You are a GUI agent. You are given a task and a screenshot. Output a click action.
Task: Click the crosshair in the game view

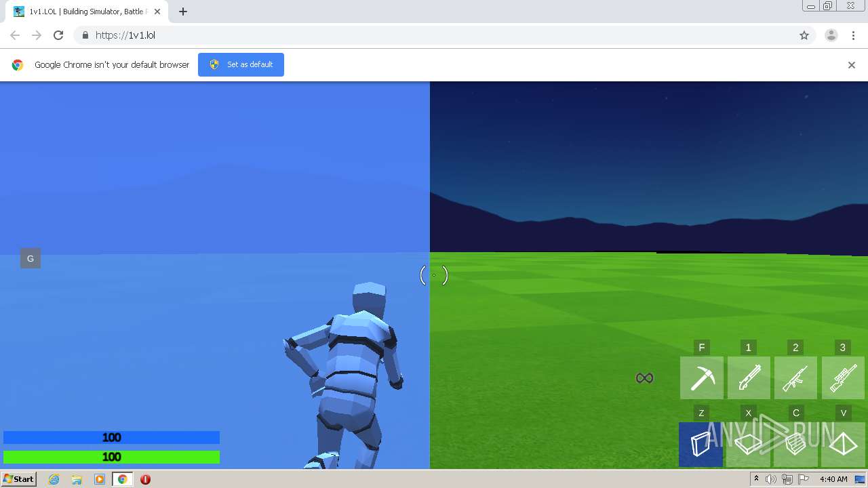pyautogui.click(x=434, y=275)
